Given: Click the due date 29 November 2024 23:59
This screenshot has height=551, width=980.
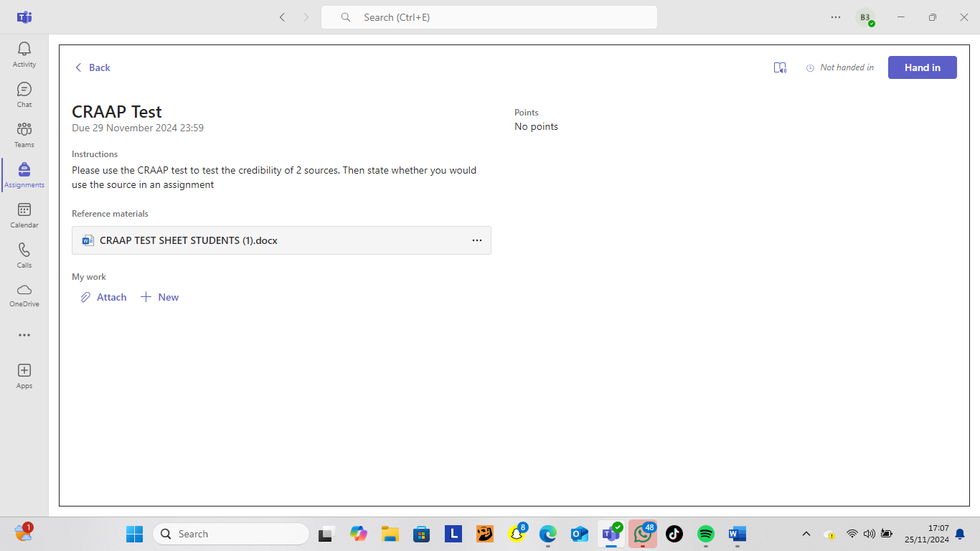Looking at the screenshot, I should [x=138, y=128].
